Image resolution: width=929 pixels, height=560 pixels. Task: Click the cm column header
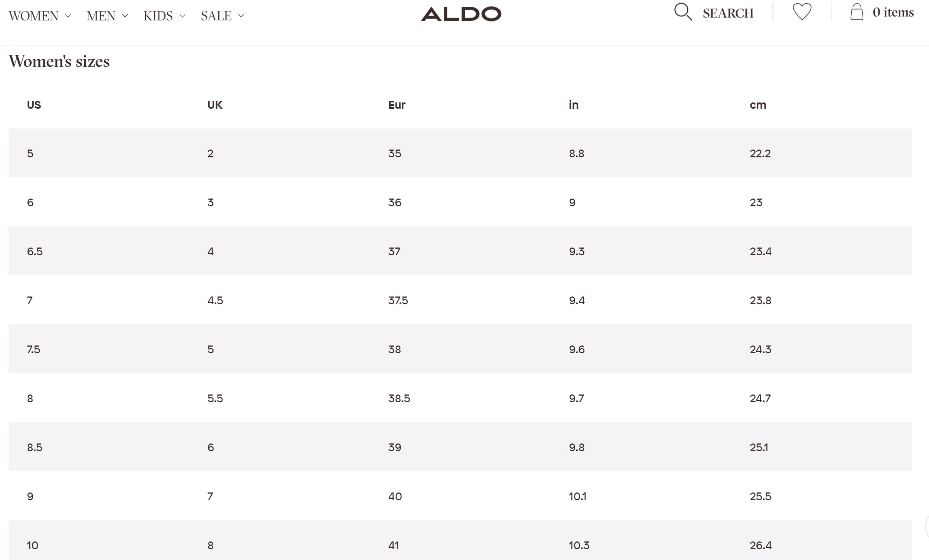tap(758, 105)
